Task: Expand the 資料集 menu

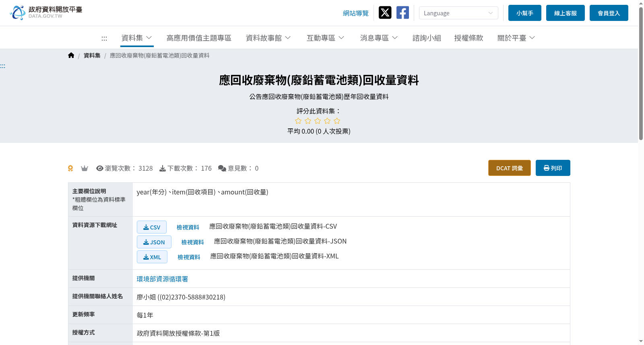Action: [x=137, y=38]
